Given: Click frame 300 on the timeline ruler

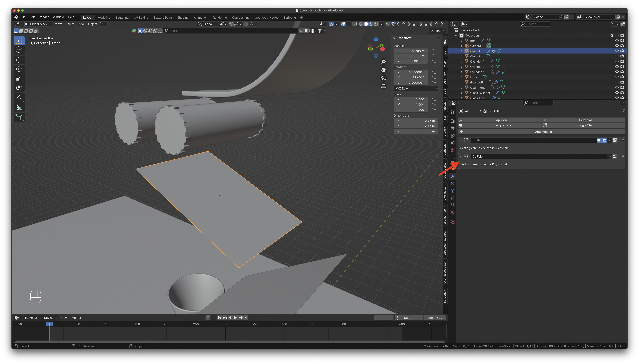Looking at the screenshot, I should coord(225,324).
